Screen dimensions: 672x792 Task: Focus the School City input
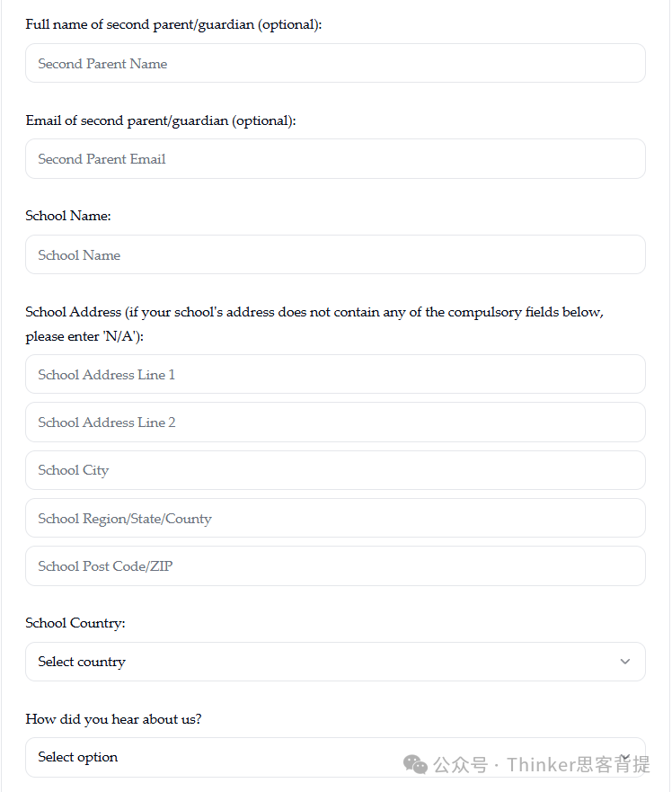[x=335, y=470]
